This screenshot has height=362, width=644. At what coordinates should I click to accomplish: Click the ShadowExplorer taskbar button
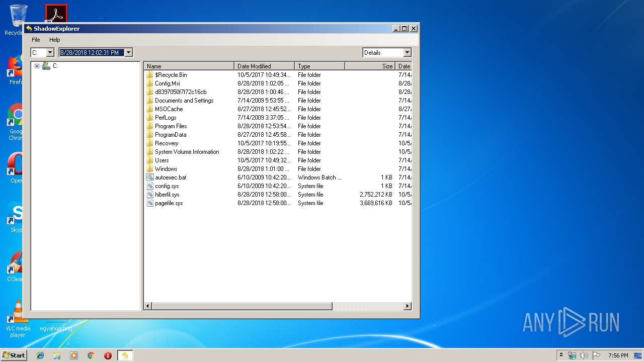125,355
